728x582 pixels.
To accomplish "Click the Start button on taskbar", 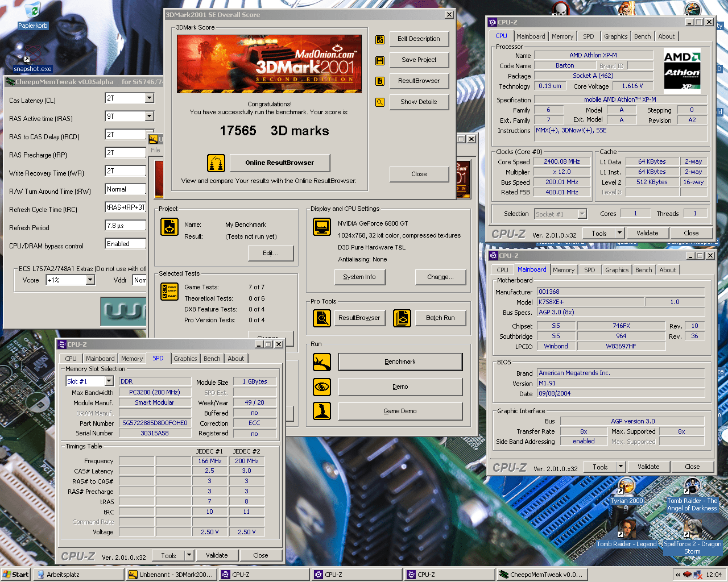I will [16, 575].
